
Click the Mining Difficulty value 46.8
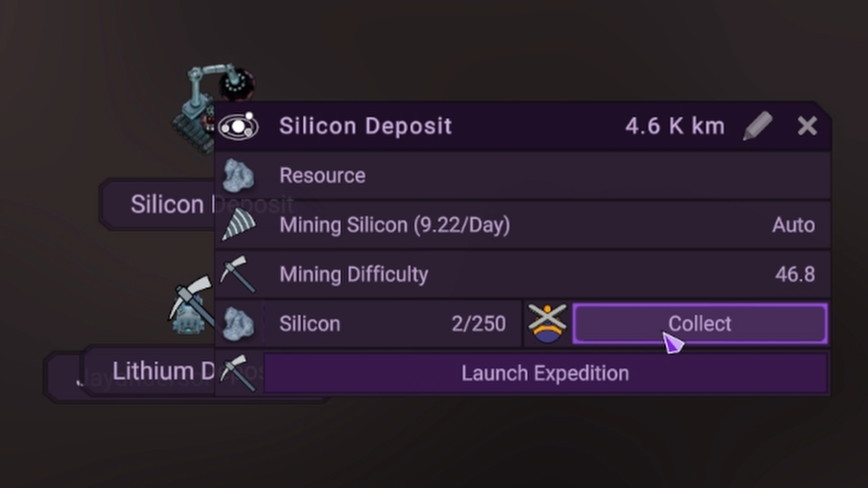(x=795, y=274)
